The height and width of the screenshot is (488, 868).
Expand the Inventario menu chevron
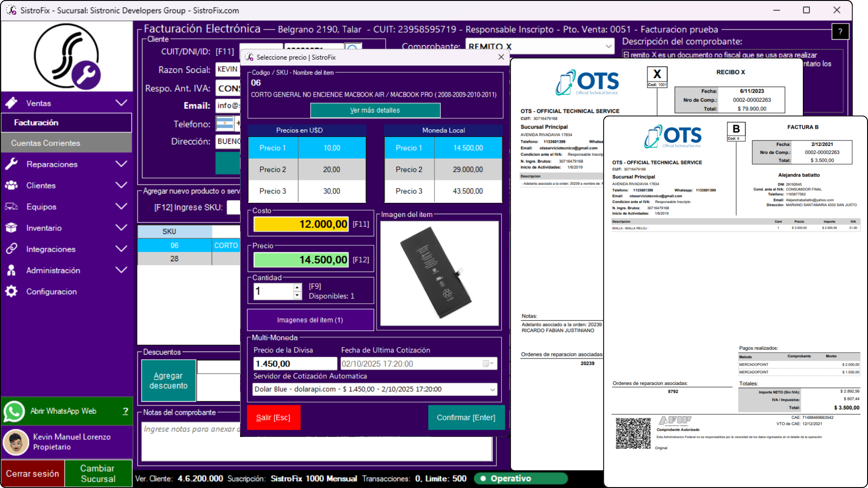click(x=121, y=228)
